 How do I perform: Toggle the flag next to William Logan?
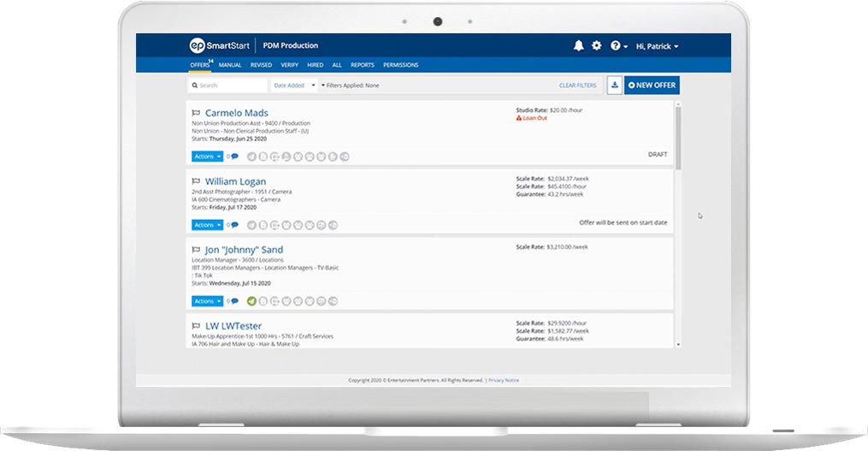pyautogui.click(x=196, y=181)
